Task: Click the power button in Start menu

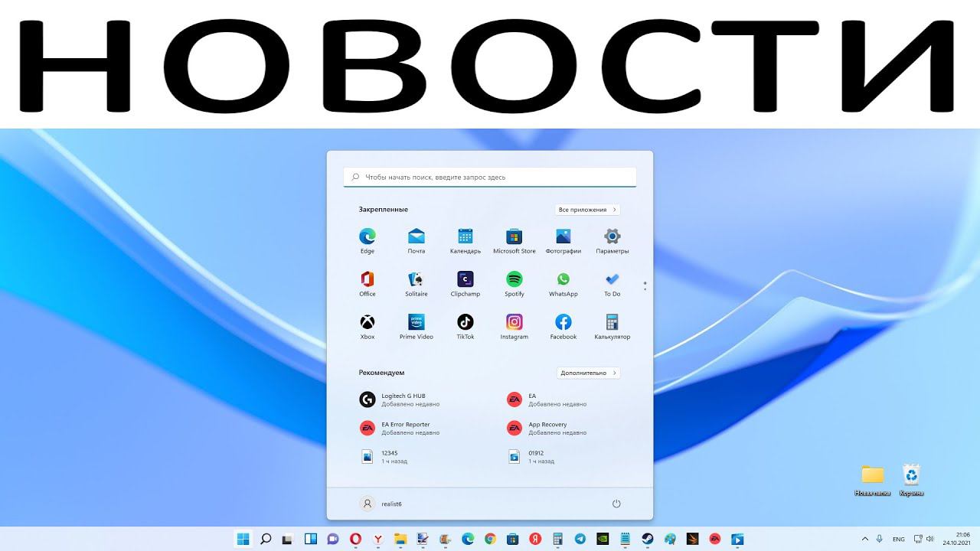Action: [616, 504]
